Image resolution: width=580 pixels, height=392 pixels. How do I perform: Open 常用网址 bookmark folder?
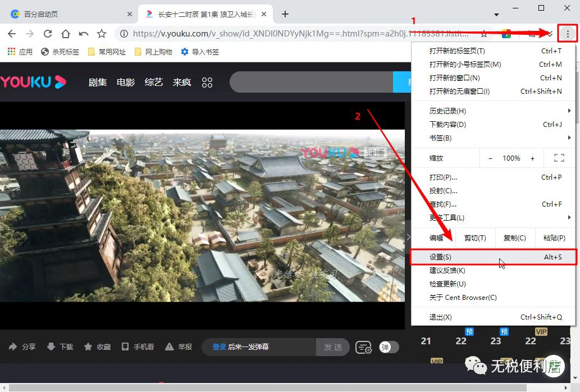[107, 52]
